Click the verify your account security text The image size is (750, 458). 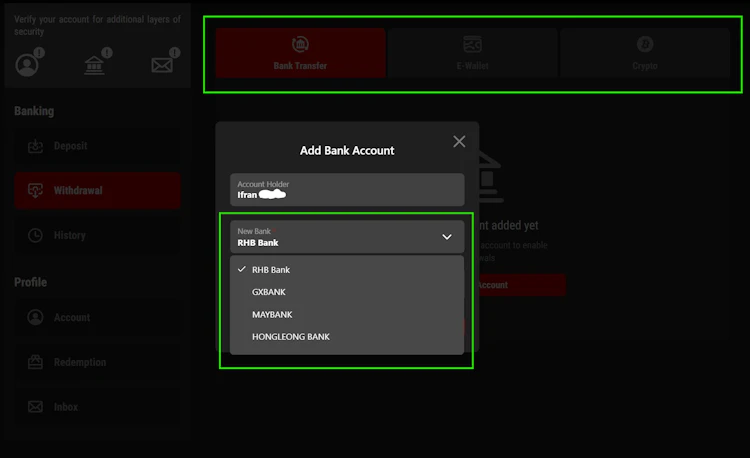(x=97, y=25)
